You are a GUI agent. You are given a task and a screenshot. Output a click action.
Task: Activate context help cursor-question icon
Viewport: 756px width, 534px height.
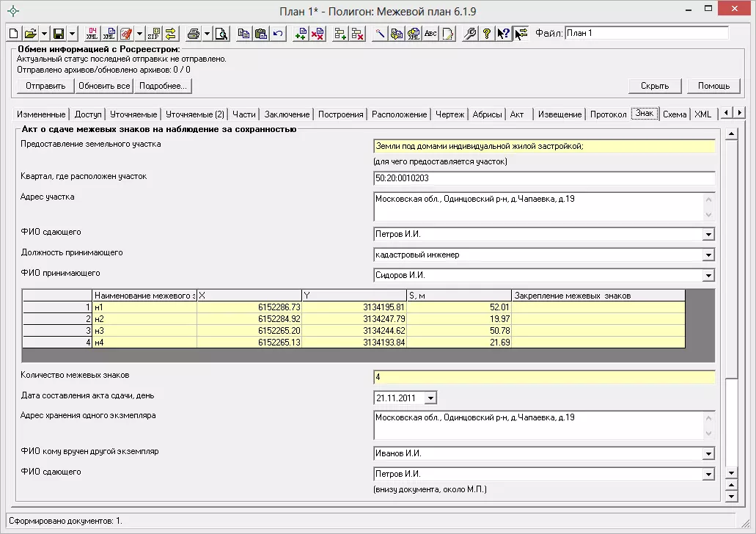pyautogui.click(x=504, y=33)
